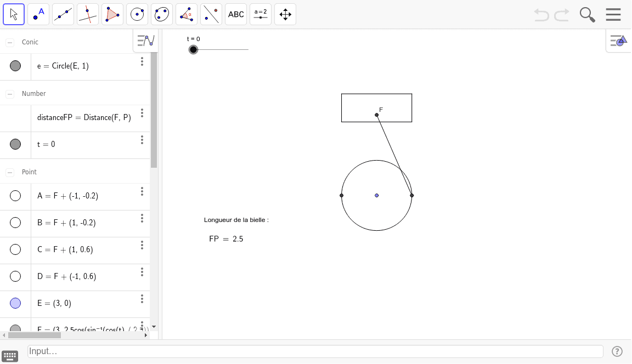
Task: Open the input help question mark
Action: (x=617, y=351)
